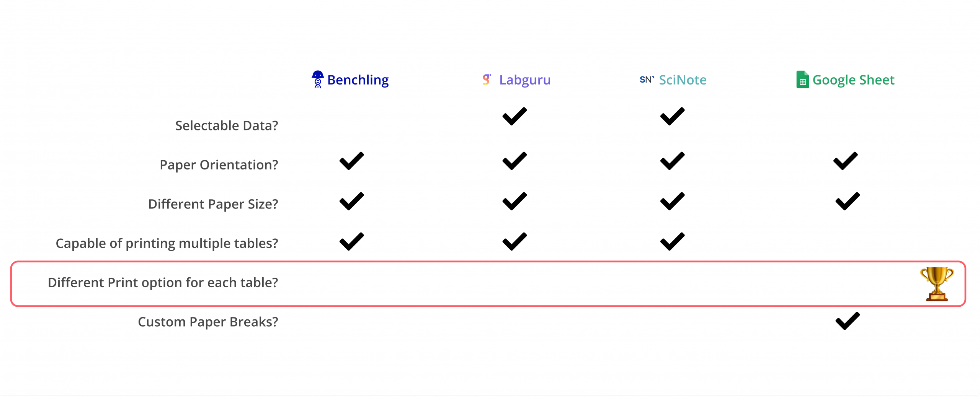Viewport: 980px width, 397px height.
Task: Click the Labguru logo icon
Action: [x=486, y=80]
